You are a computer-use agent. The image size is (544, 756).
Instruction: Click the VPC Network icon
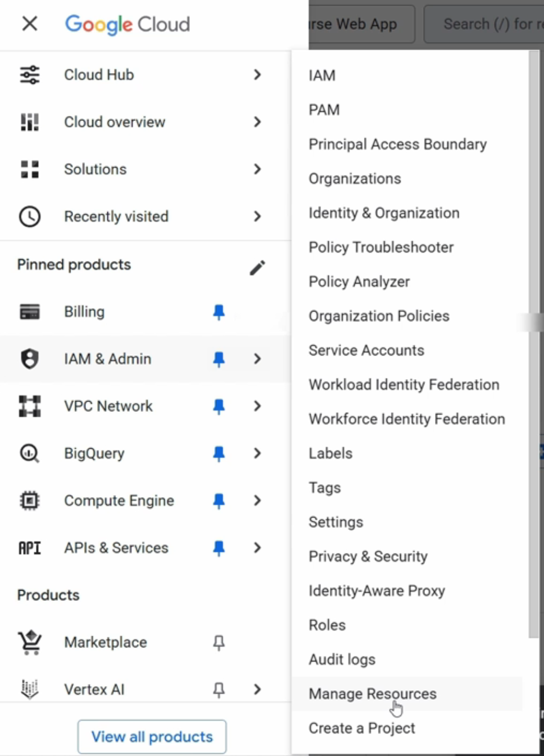[30, 406]
